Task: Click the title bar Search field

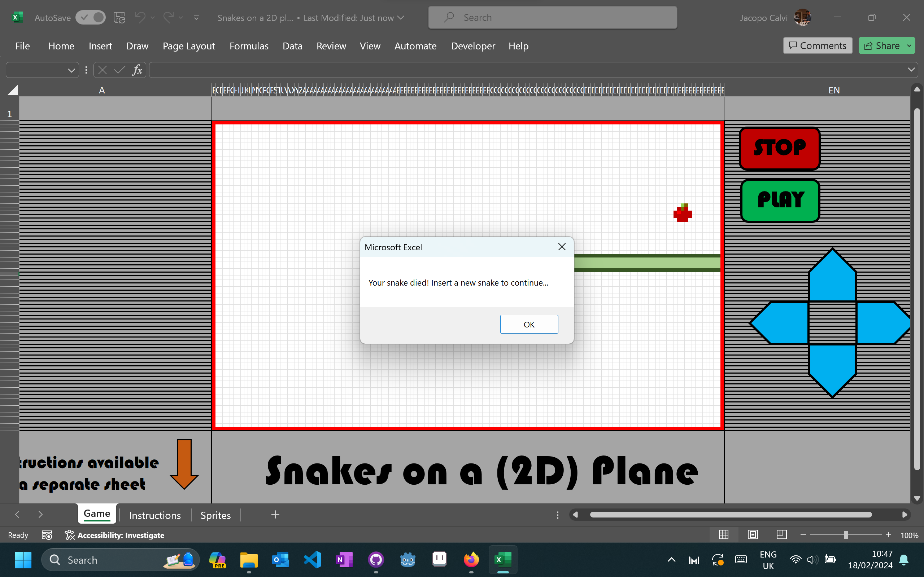Action: (553, 18)
